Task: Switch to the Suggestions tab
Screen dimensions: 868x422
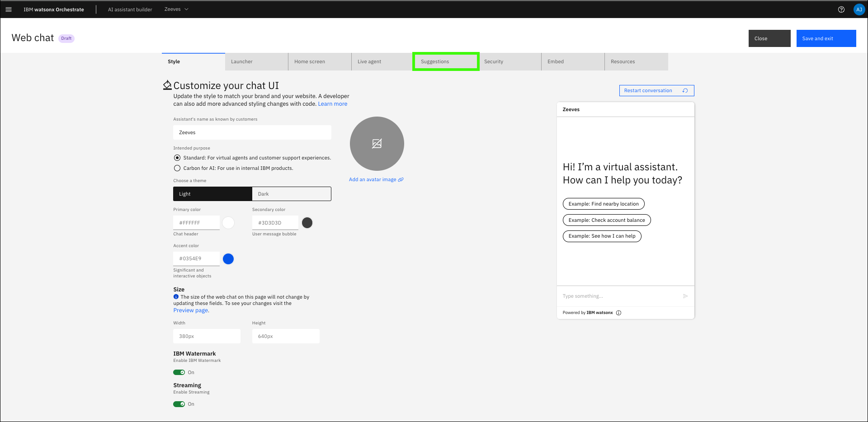Action: click(445, 62)
